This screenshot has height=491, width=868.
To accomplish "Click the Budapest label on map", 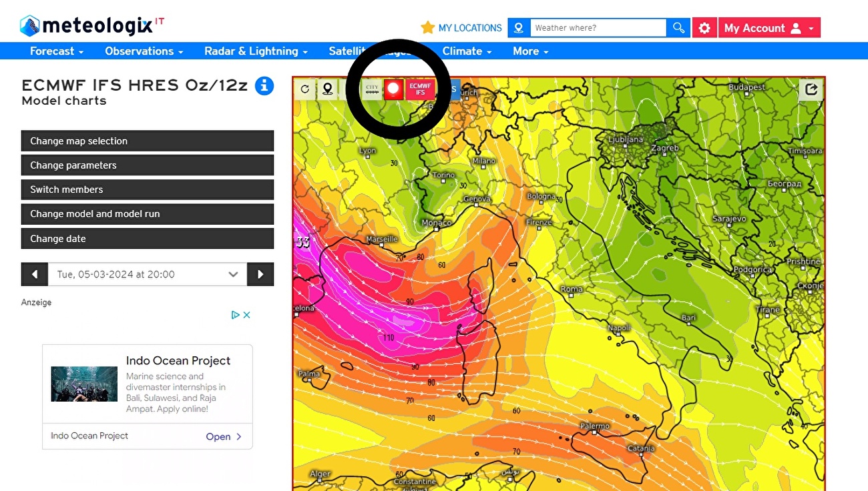I will (746, 87).
